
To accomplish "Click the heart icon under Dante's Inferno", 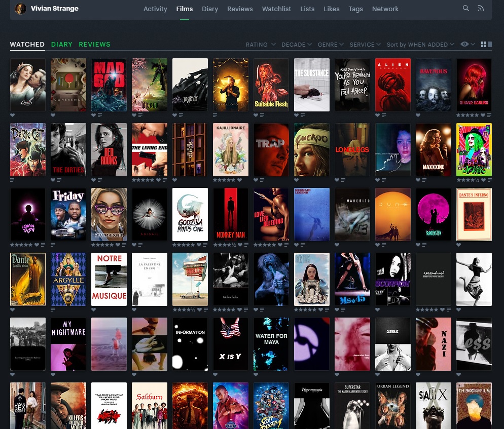I will tap(458, 245).
